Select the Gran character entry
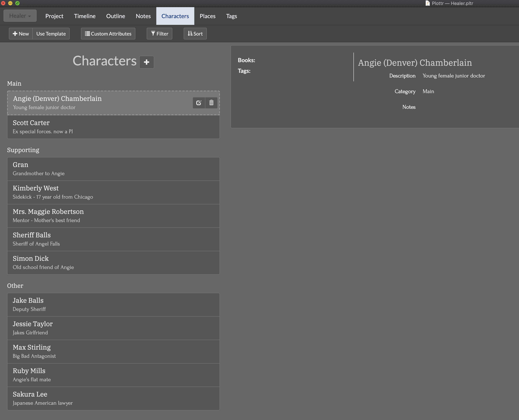Image resolution: width=519 pixels, height=420 pixels. pyautogui.click(x=113, y=169)
